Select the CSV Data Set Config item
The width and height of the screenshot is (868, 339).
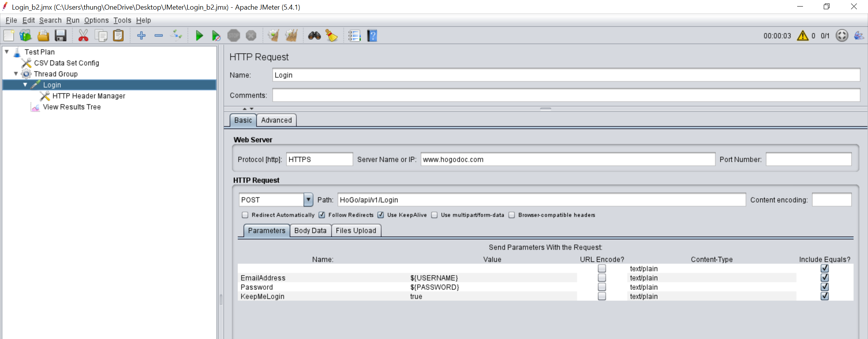point(67,63)
